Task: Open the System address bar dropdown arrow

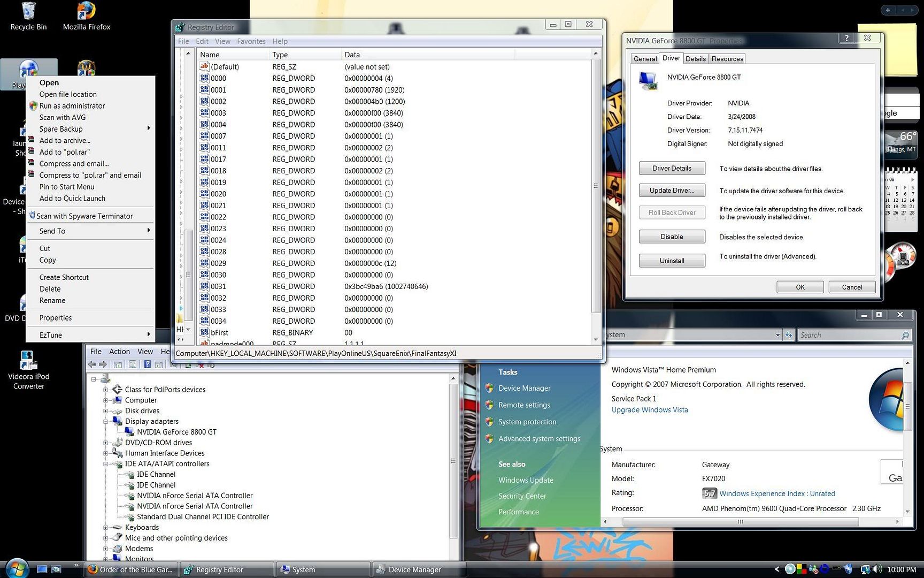Action: [777, 335]
